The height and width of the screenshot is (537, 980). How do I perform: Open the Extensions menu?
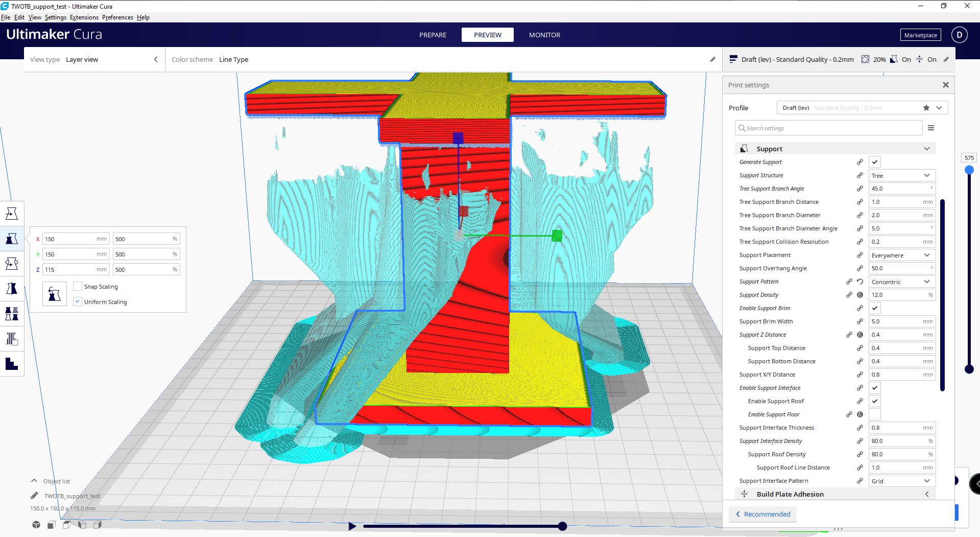(x=84, y=17)
